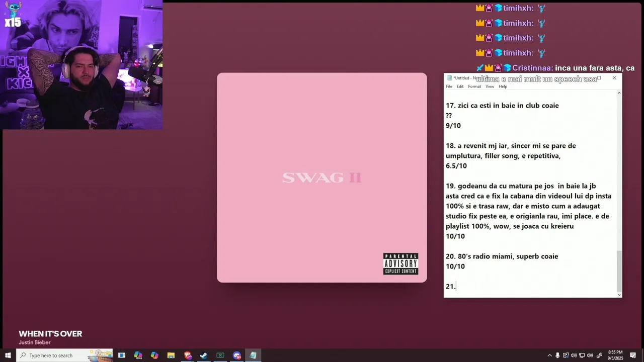Open the Help menu in Notepad
Viewport: 644px width, 362px height.
point(503,86)
